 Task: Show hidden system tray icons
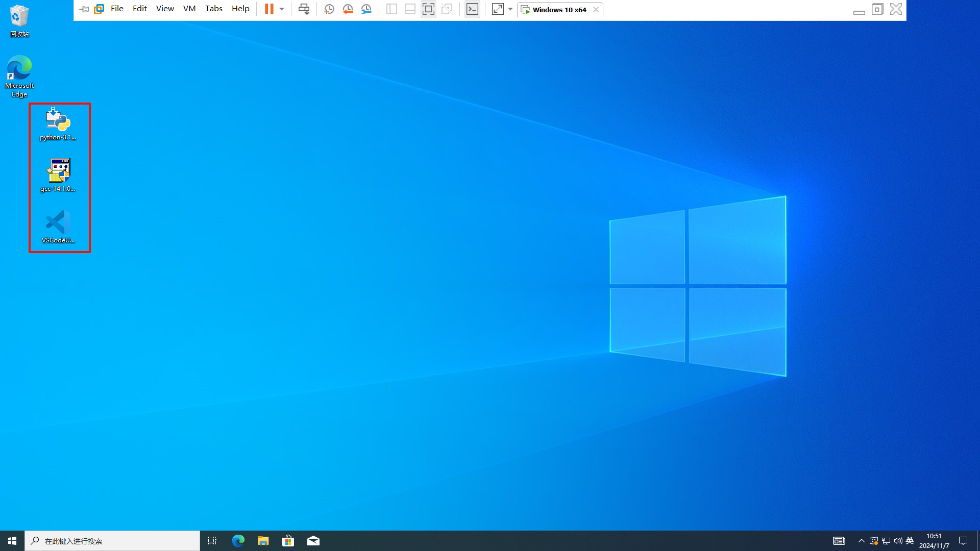861,541
